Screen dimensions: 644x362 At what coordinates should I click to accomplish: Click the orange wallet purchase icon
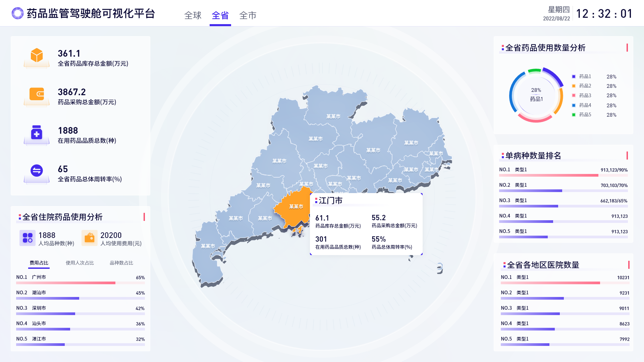coord(37,94)
